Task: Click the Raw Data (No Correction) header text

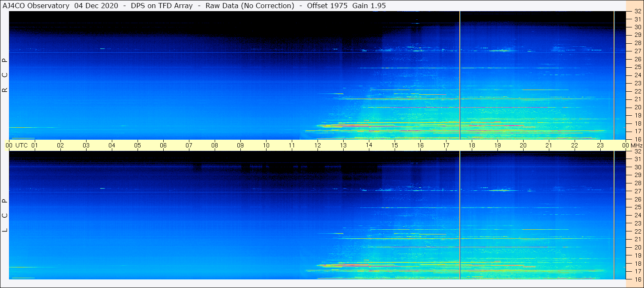Action: click(x=250, y=6)
